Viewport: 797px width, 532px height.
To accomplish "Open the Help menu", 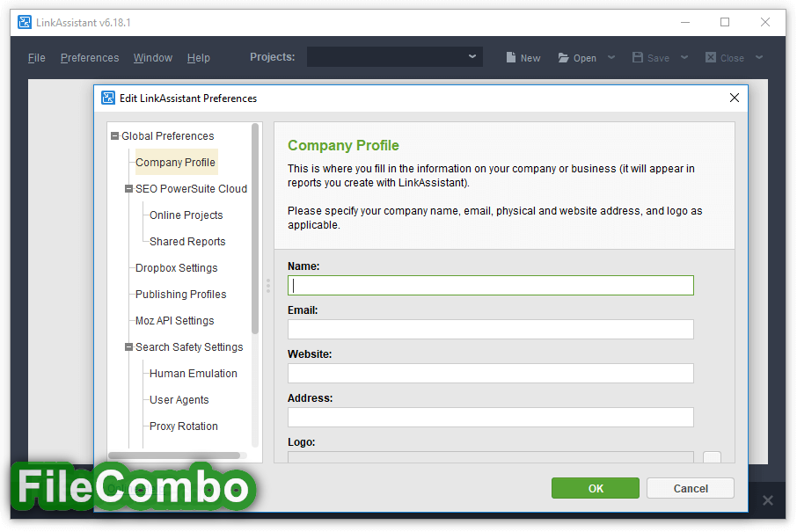I will click(198, 58).
